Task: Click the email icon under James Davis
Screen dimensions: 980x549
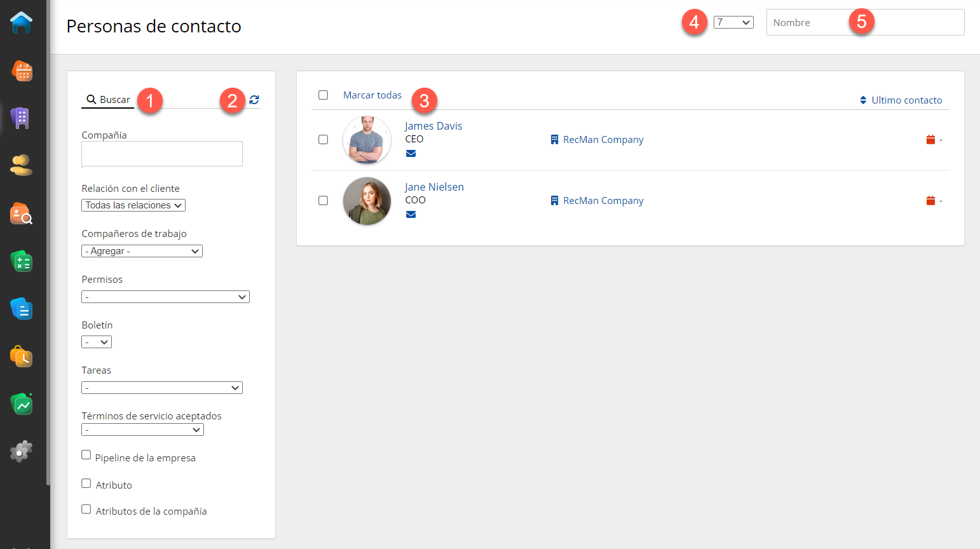Action: (x=411, y=154)
